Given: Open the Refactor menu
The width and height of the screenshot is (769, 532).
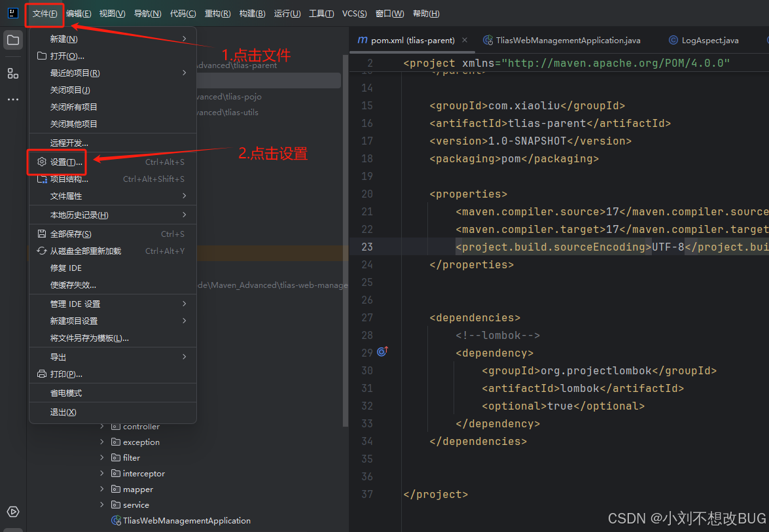Looking at the screenshot, I should pyautogui.click(x=218, y=14).
